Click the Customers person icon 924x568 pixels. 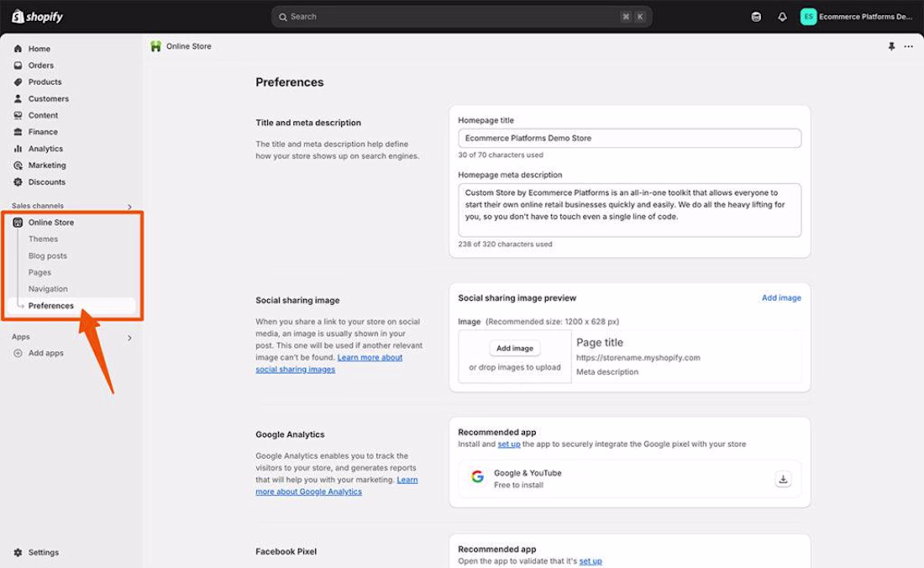[x=18, y=98]
